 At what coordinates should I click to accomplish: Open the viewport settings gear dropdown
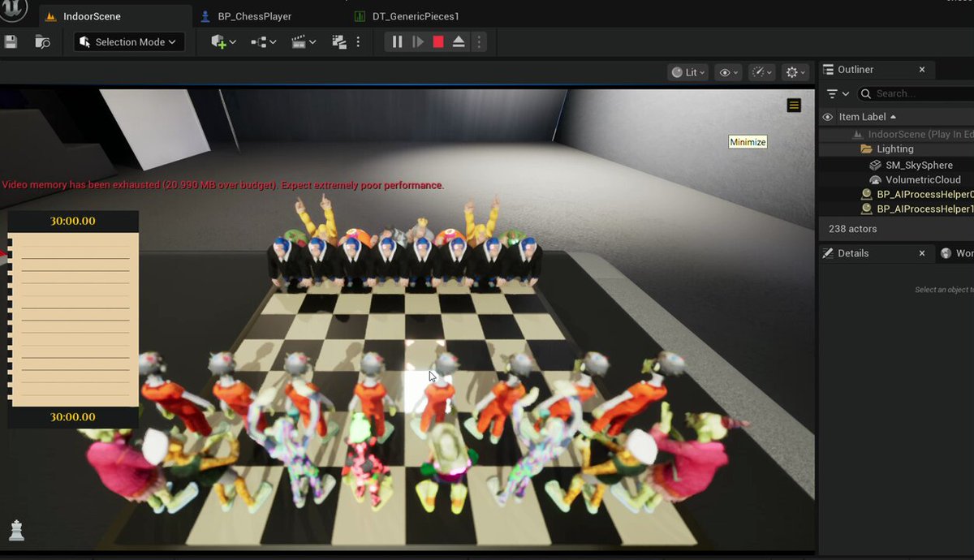[x=795, y=72]
